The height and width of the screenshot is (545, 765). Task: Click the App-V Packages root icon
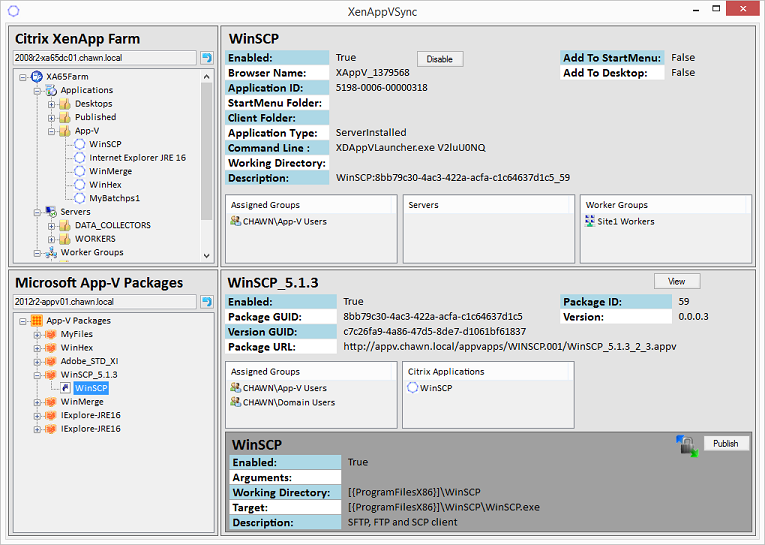point(37,321)
